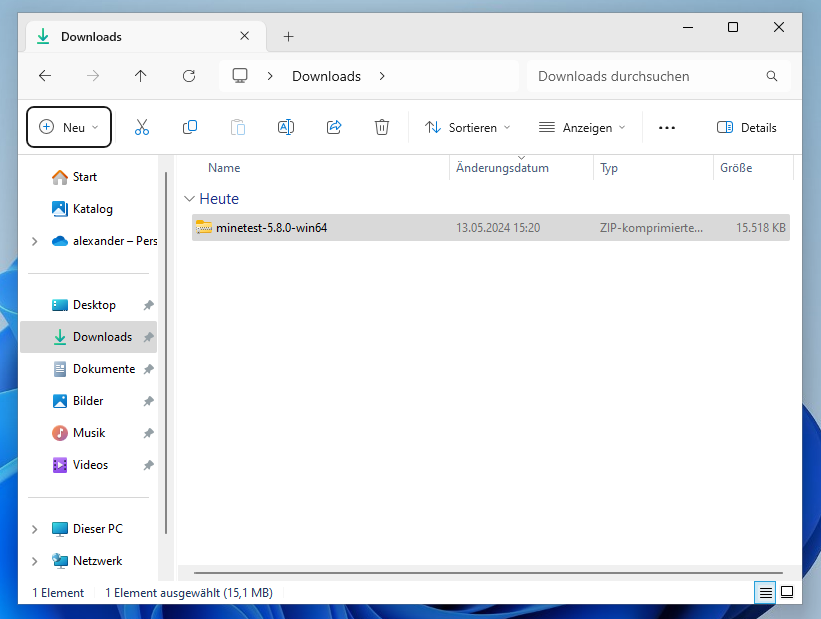Open the three-dots more options menu
Image resolution: width=821 pixels, height=619 pixels.
(667, 128)
